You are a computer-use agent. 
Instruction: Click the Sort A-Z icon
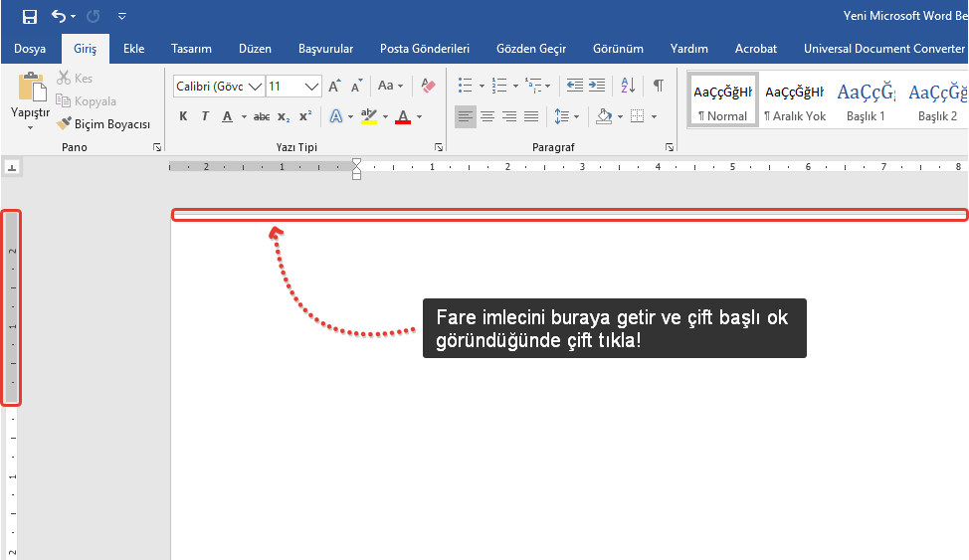click(x=628, y=87)
